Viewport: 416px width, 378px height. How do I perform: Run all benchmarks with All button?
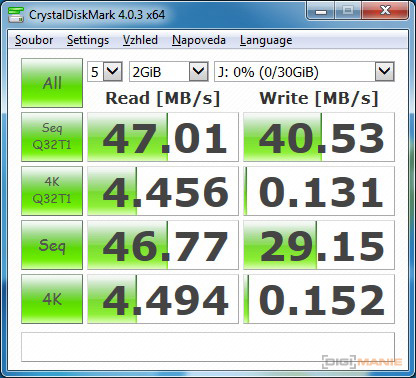point(52,83)
